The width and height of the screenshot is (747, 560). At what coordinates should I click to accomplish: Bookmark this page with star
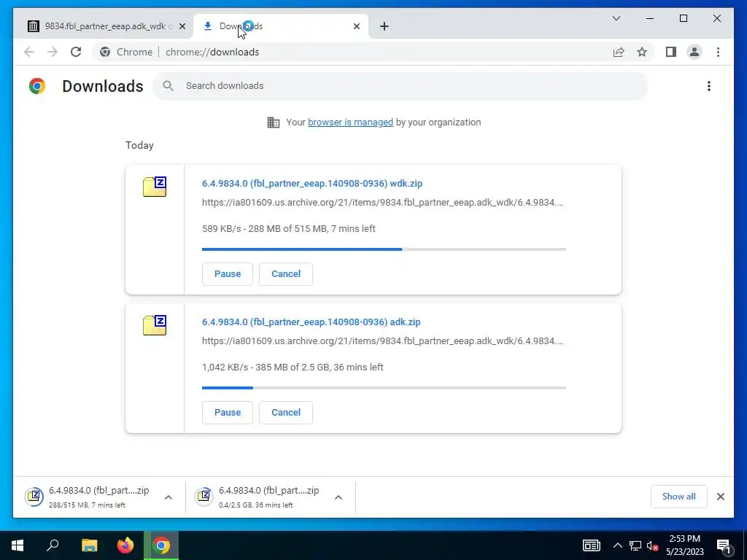642,52
